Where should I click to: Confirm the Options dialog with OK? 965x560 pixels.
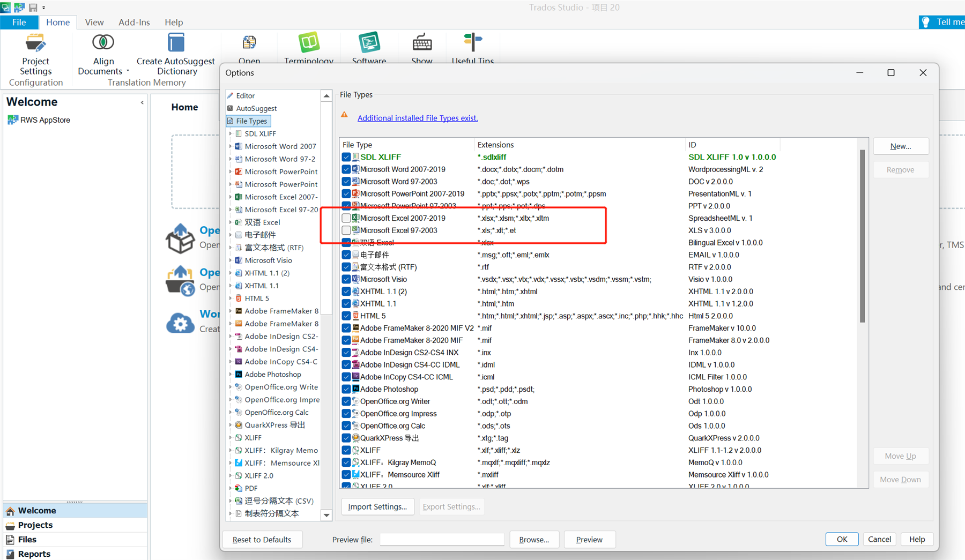(842, 539)
